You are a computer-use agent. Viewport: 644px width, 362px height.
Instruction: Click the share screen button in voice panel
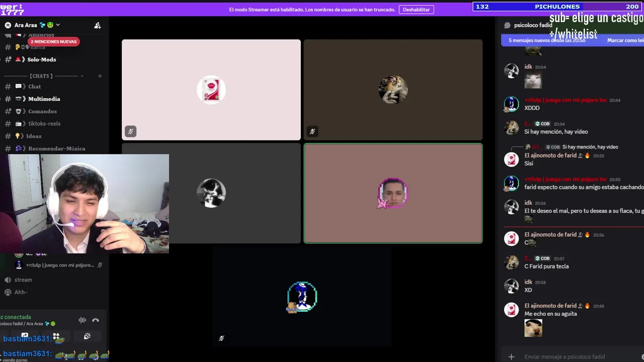click(x=25, y=335)
